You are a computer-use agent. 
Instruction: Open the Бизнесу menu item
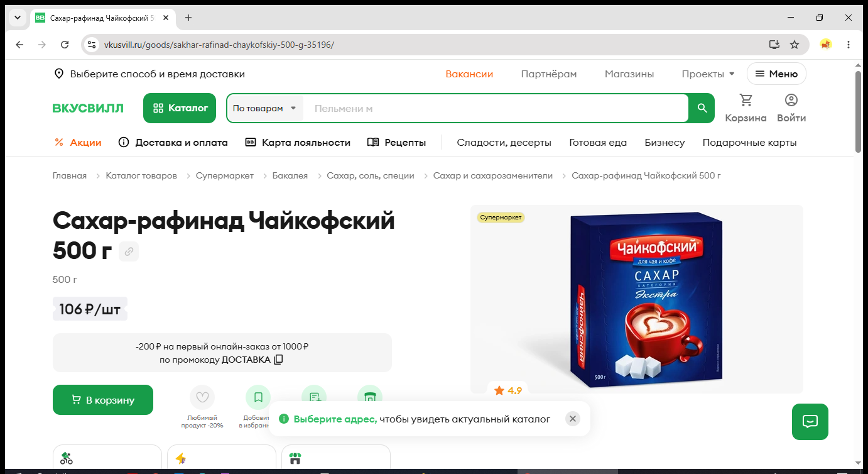pos(665,143)
